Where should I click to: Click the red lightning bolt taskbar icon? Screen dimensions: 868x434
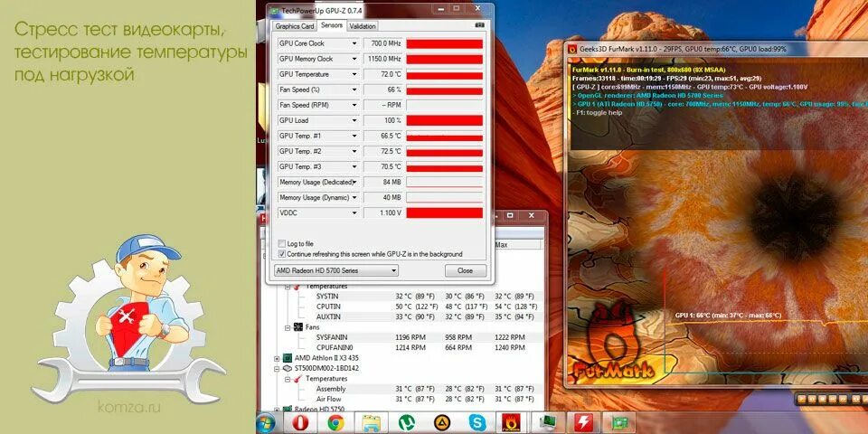click(x=583, y=423)
